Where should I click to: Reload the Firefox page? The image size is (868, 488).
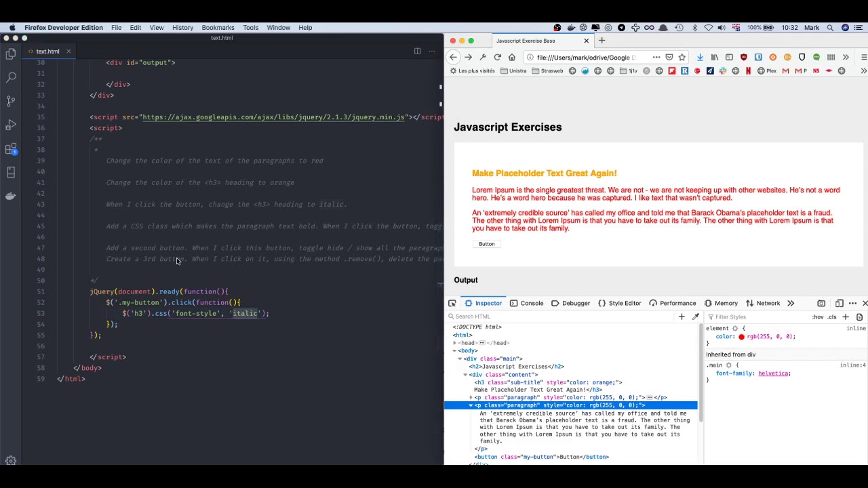pyautogui.click(x=498, y=58)
